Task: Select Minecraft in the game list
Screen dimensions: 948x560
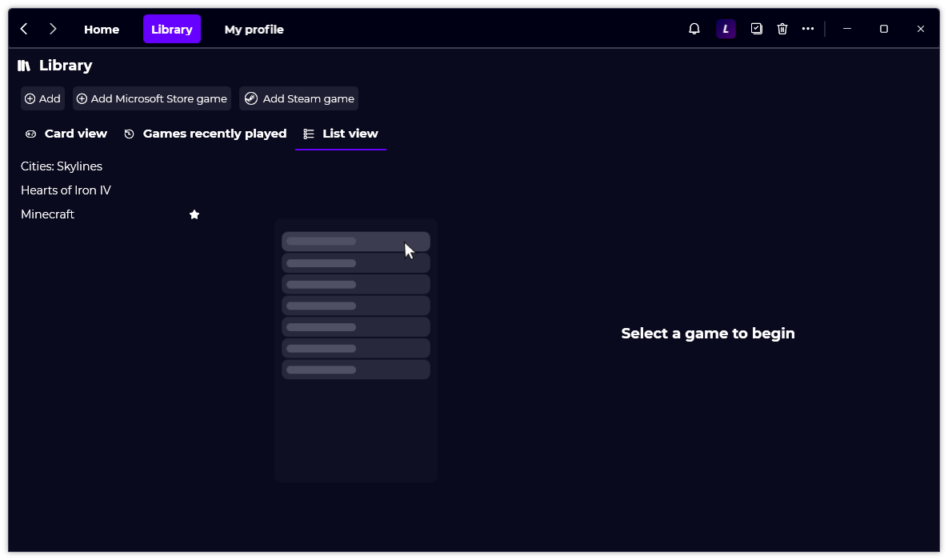Action: coord(48,214)
